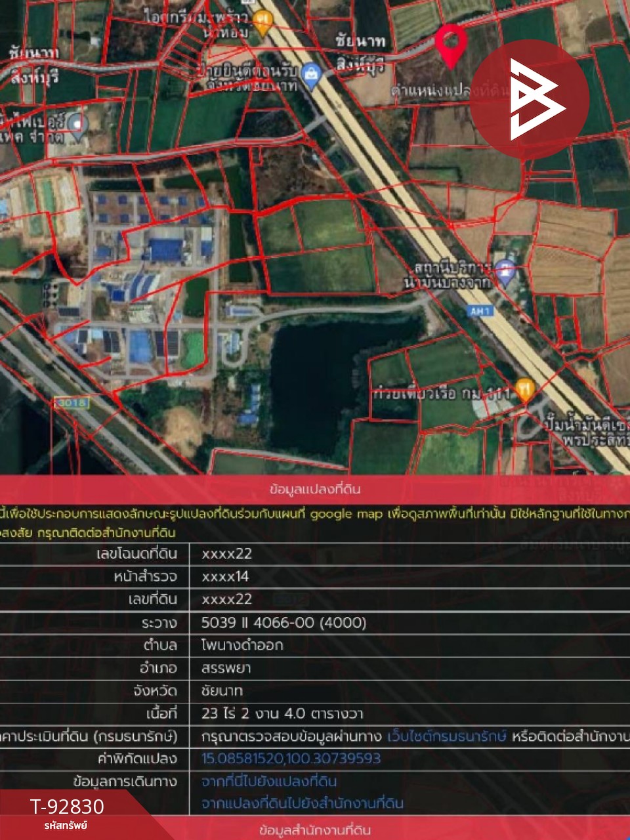The image size is (630, 840).
Task: Select the Bangchak gas station map pin
Action: pos(504,271)
